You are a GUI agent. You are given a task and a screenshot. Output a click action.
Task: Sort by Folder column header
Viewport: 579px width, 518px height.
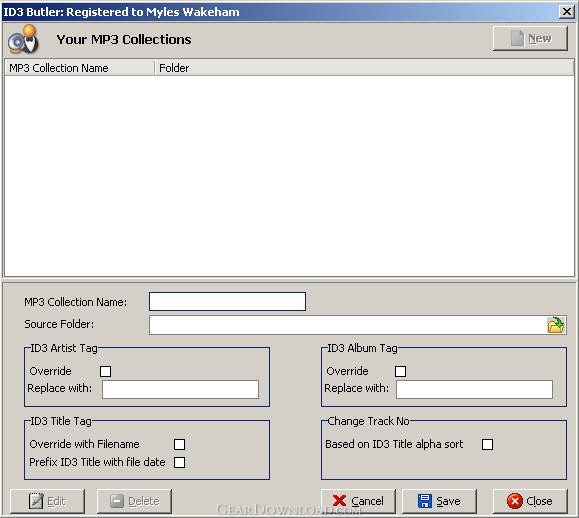point(364,68)
